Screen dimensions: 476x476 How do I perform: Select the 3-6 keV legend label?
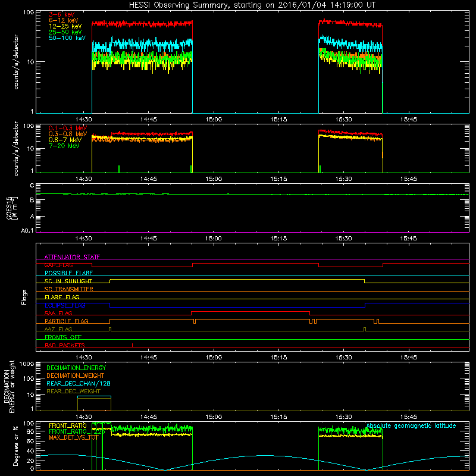pyautogui.click(x=61, y=14)
